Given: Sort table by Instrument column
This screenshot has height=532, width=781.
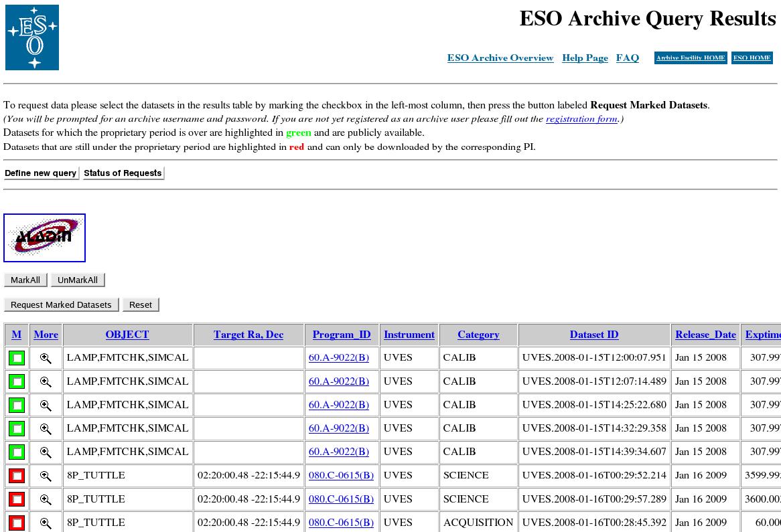Looking at the screenshot, I should 409,335.
